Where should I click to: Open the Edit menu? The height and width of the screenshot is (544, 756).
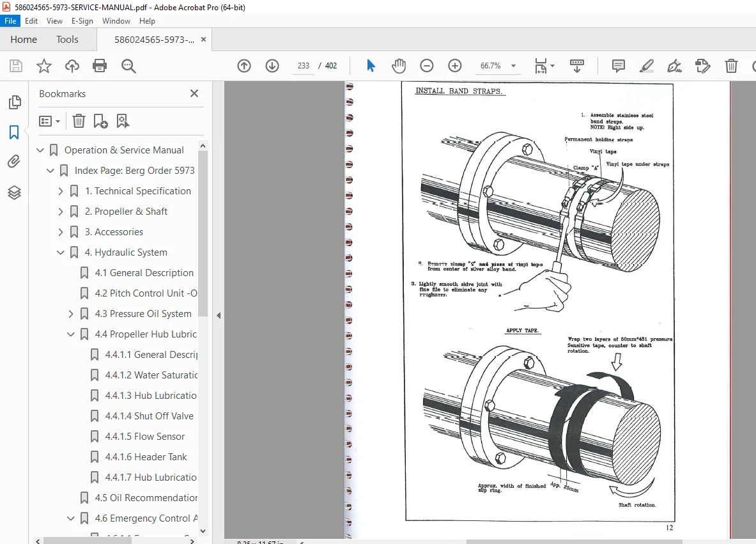coord(31,20)
